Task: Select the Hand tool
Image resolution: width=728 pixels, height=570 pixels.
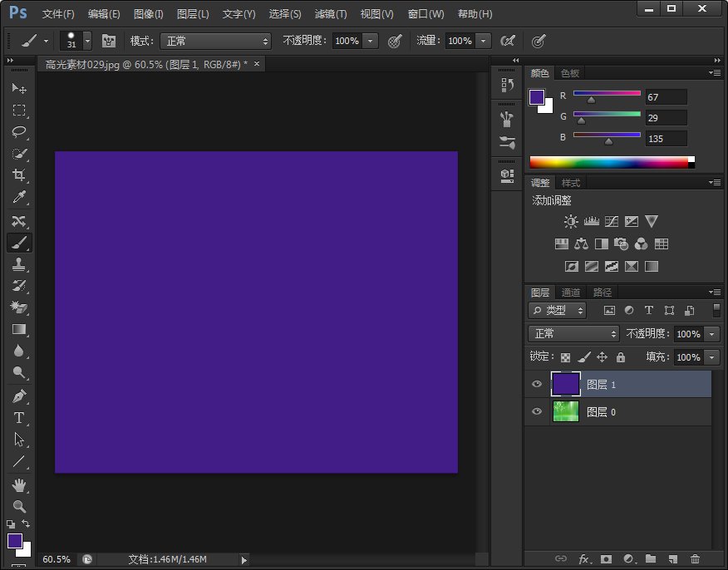Action: (19, 484)
